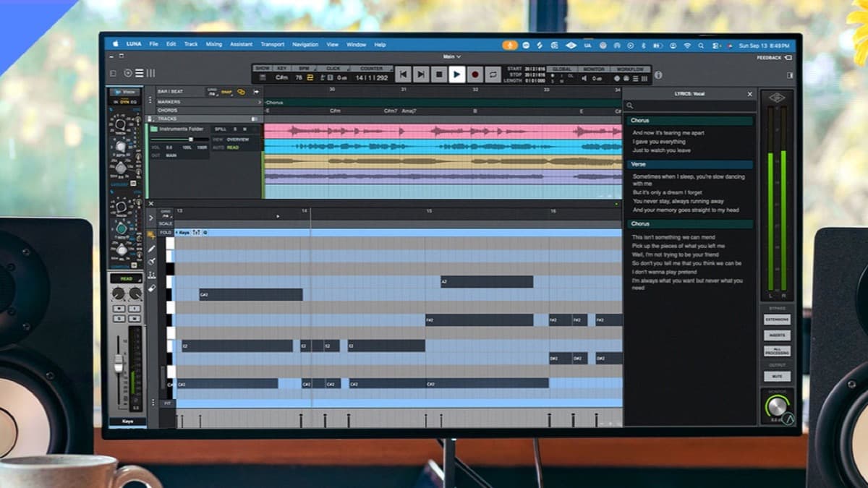
Task: Click the mixer view icon beside the timeline view icon
Action: (x=151, y=73)
